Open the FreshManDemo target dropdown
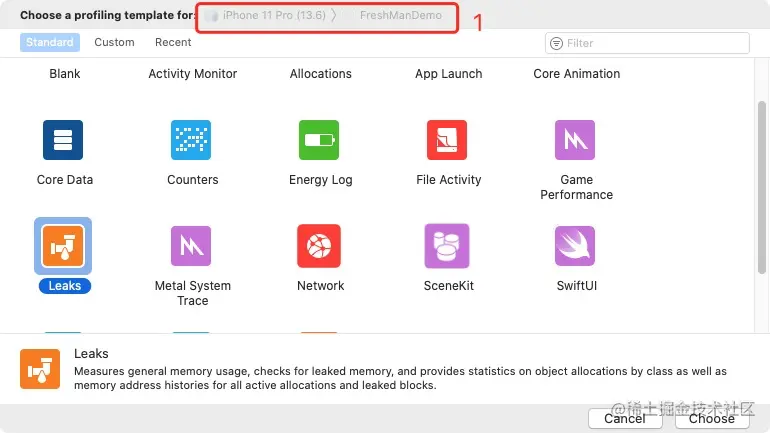 tap(400, 15)
